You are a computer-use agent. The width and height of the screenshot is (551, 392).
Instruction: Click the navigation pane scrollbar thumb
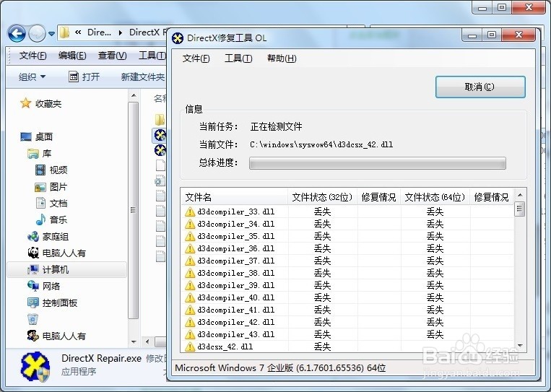click(133, 210)
